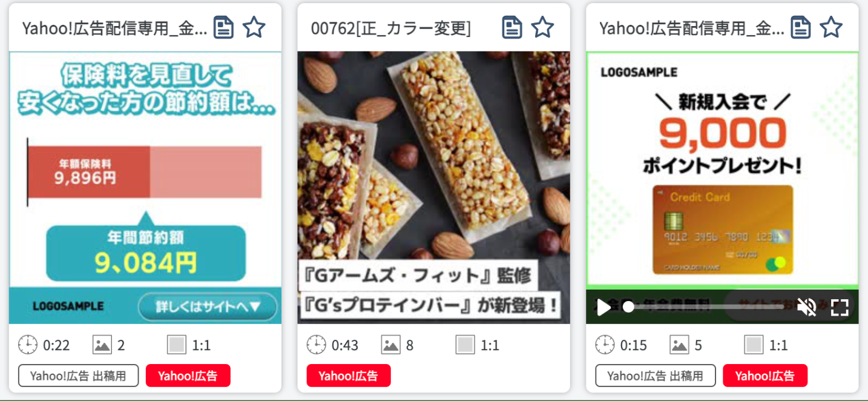The height and width of the screenshot is (401, 868).
Task: Star the credit card points template
Action: tap(831, 27)
